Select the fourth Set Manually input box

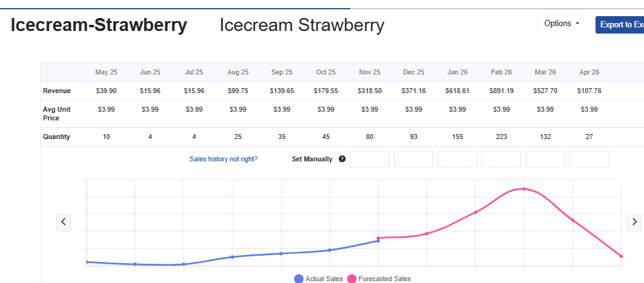[501, 159]
